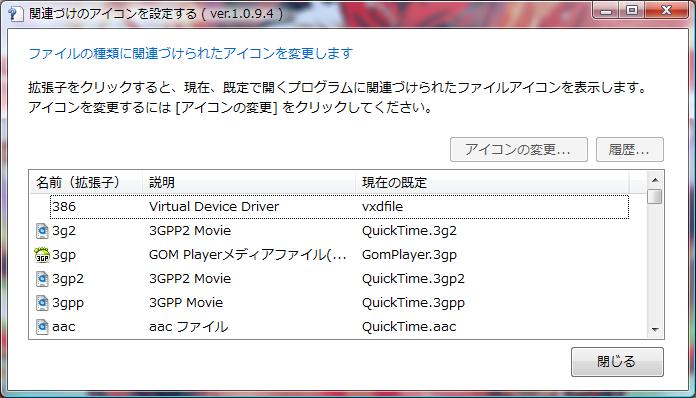This screenshot has height=398, width=696.
Task: Click the GOM Player icon beside 3gp
Action: point(42,255)
